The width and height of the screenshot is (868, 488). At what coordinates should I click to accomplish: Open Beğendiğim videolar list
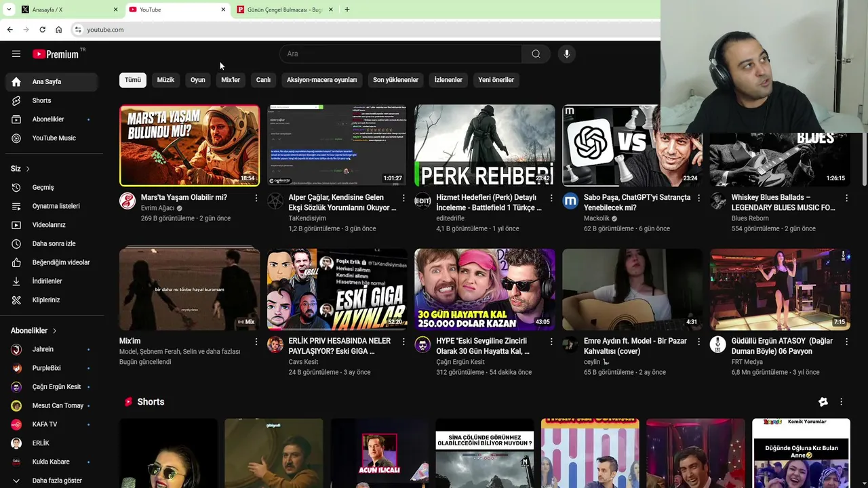tap(52, 262)
